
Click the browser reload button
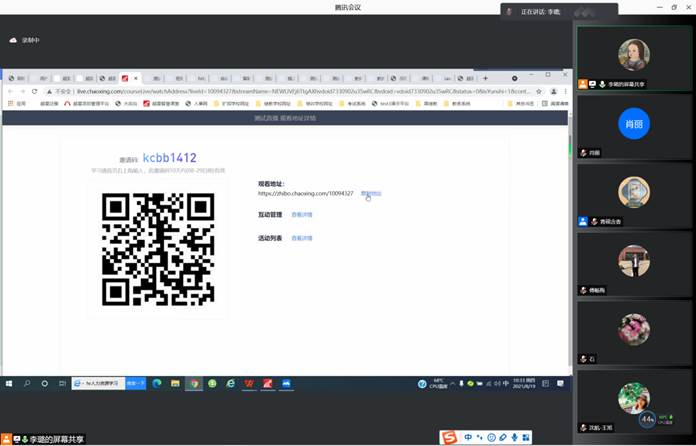coord(34,91)
